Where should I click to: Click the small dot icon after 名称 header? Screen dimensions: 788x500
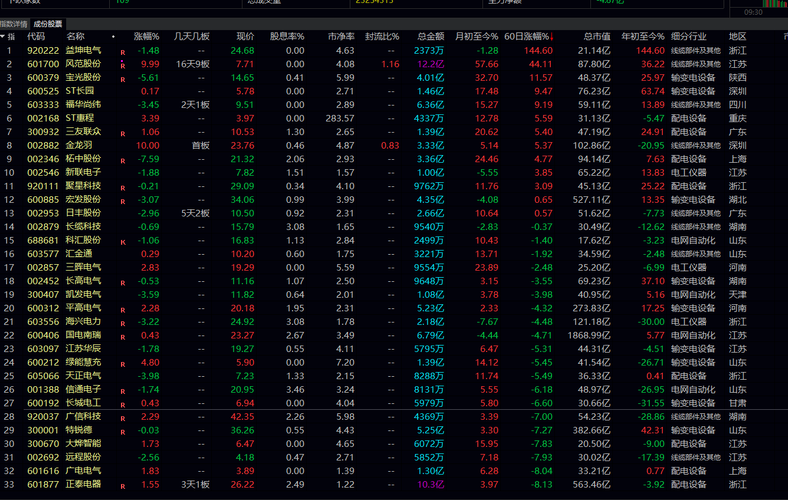pyautogui.click(x=113, y=37)
